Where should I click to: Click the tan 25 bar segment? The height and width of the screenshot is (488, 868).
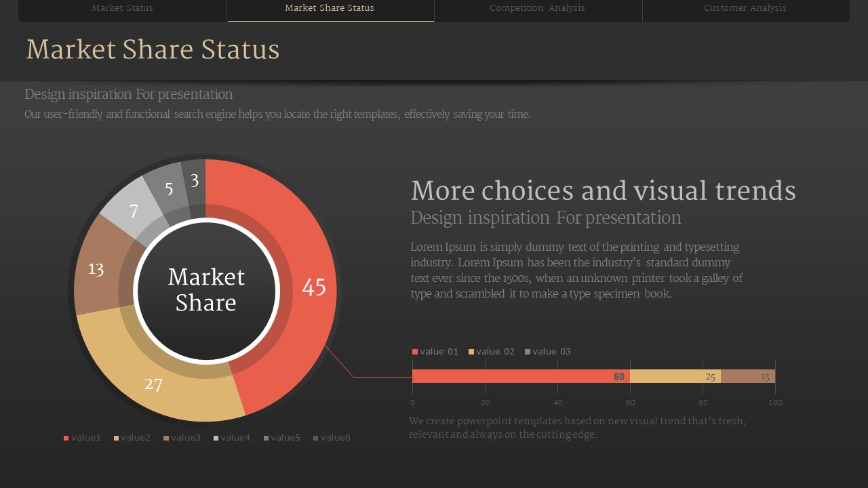tap(675, 376)
